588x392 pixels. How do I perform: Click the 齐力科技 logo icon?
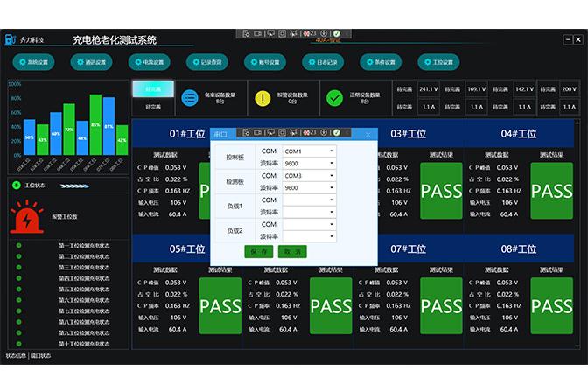[x=10, y=38]
